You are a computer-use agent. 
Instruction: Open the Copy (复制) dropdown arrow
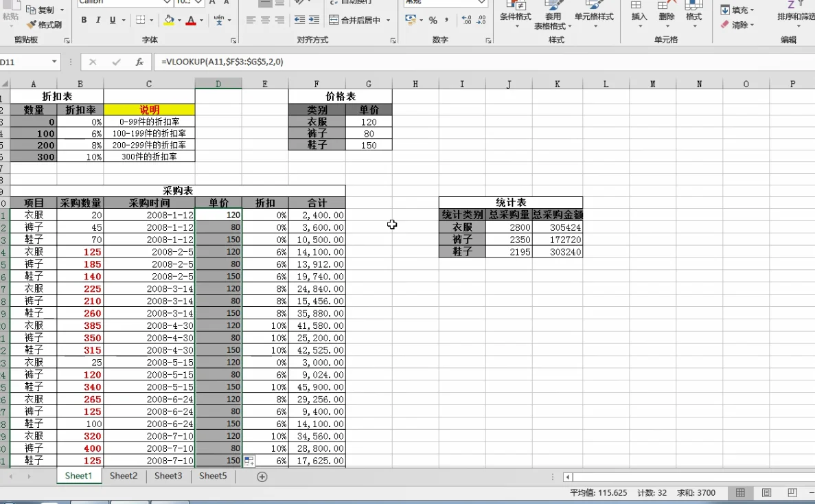(62, 10)
